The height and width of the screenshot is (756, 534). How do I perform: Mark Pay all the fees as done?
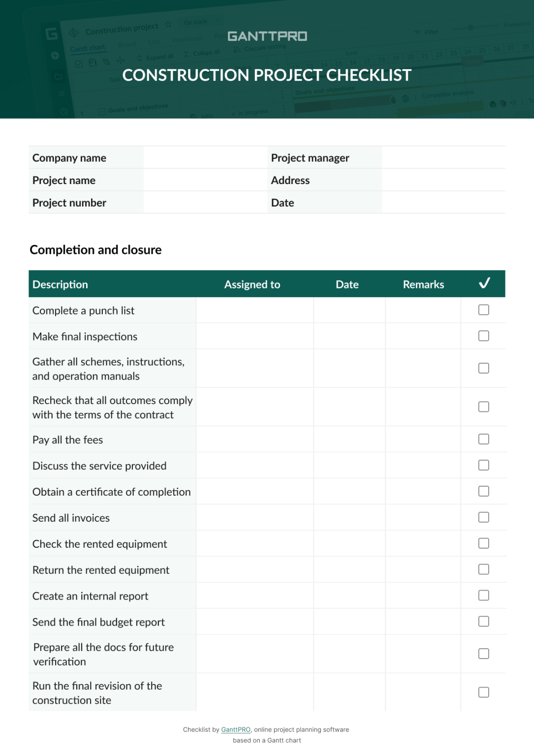coord(484,439)
